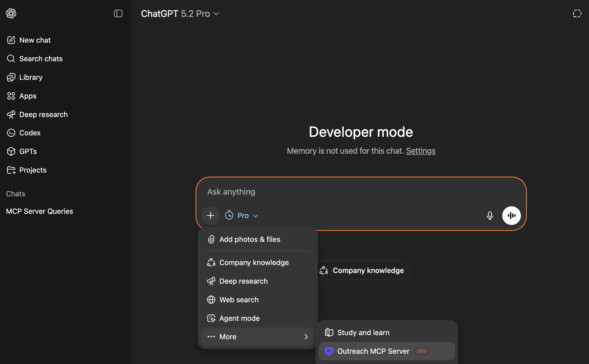Open the MCP Server Queries chat
Image resolution: width=589 pixels, height=364 pixels.
pos(39,211)
